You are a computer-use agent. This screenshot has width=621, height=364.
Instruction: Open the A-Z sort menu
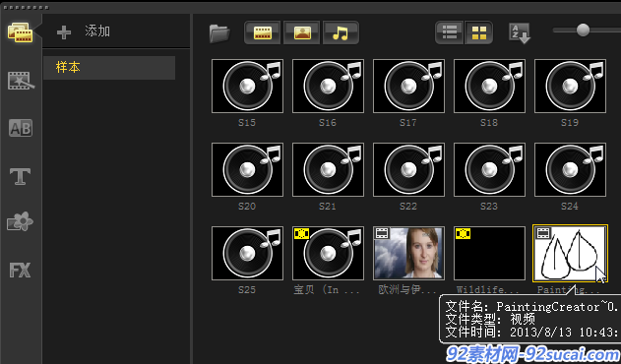click(520, 32)
